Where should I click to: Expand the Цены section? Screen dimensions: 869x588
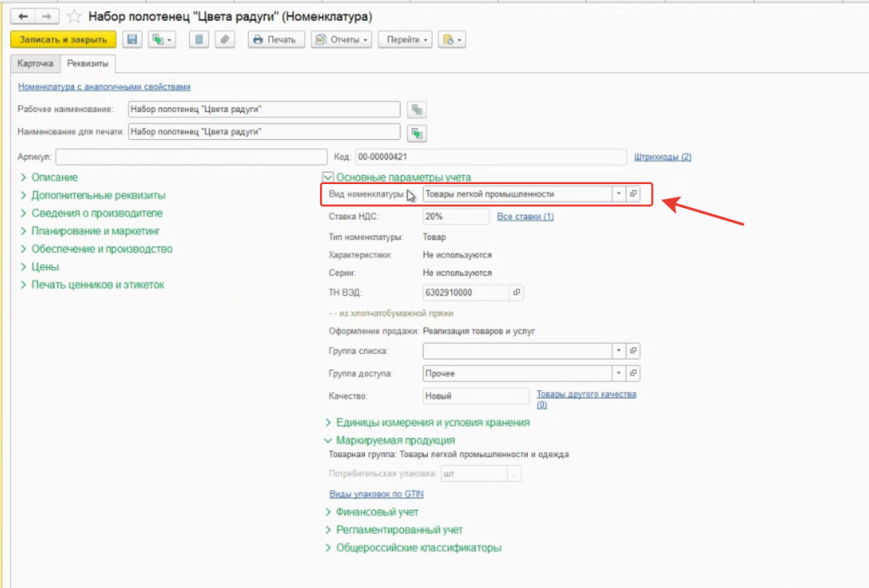(44, 266)
